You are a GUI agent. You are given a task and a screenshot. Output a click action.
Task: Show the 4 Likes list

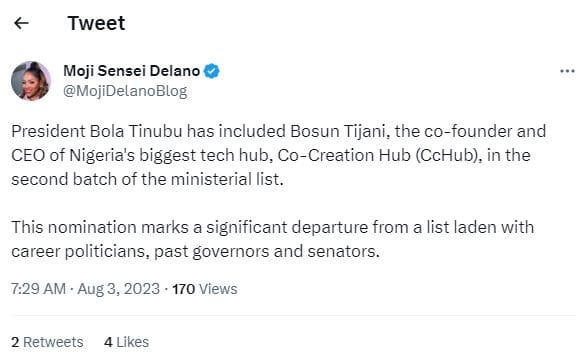click(126, 342)
